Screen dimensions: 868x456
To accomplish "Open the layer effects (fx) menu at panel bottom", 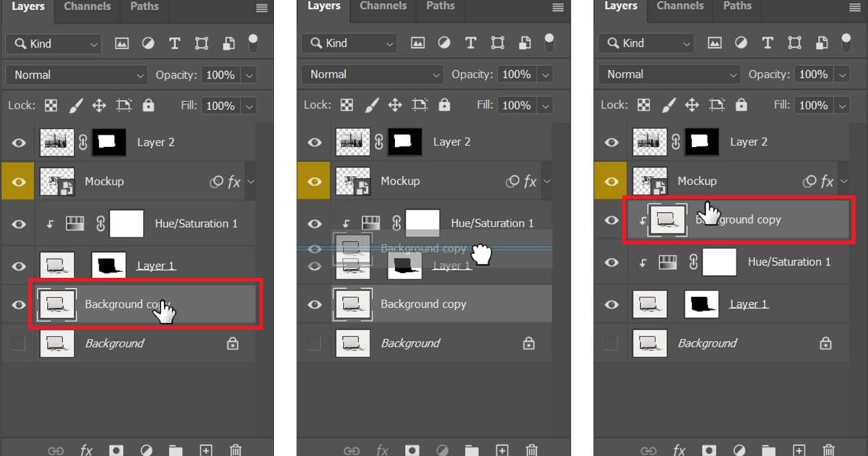I will (x=86, y=449).
